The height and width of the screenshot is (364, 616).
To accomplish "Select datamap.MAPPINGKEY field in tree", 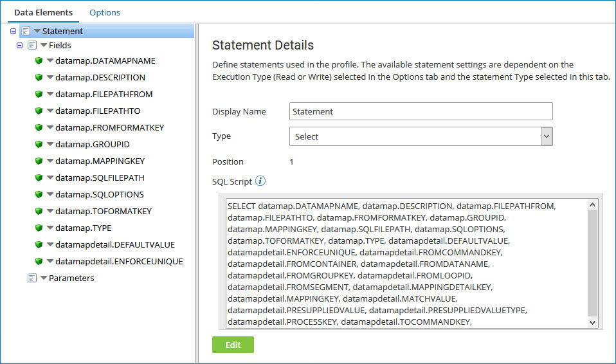I will (100, 161).
